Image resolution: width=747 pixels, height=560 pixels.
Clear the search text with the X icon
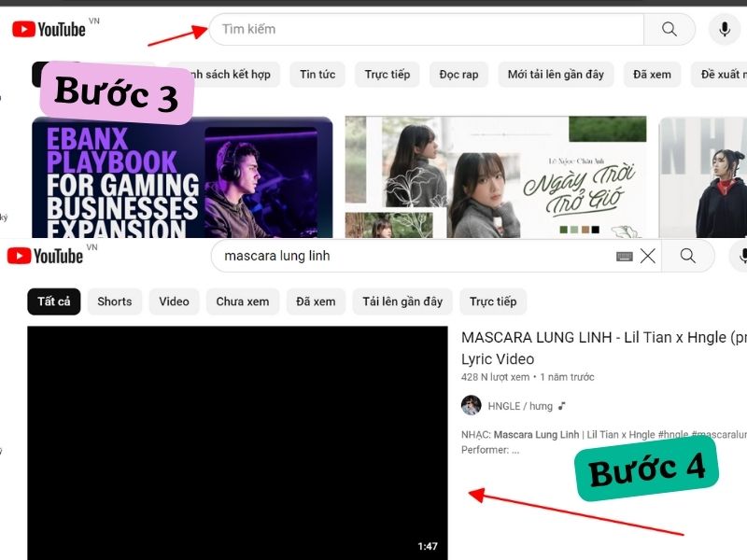click(648, 256)
